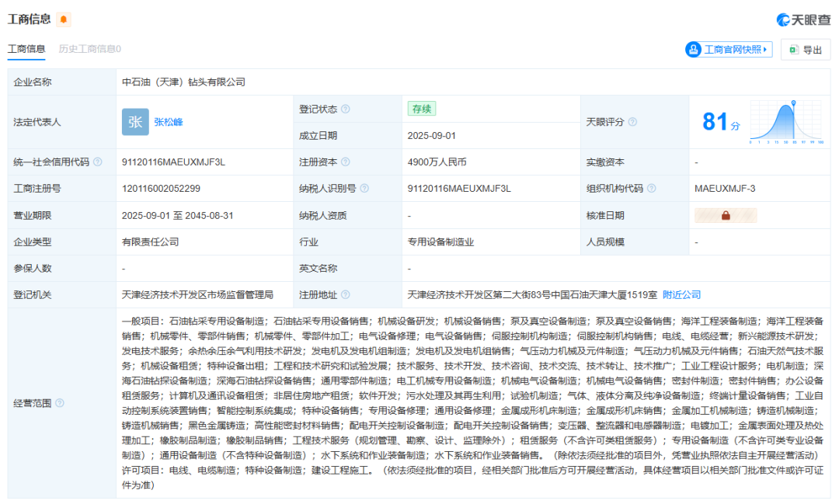Click help icon beside 统一社会信用代码
839x504 pixels.
click(97, 162)
